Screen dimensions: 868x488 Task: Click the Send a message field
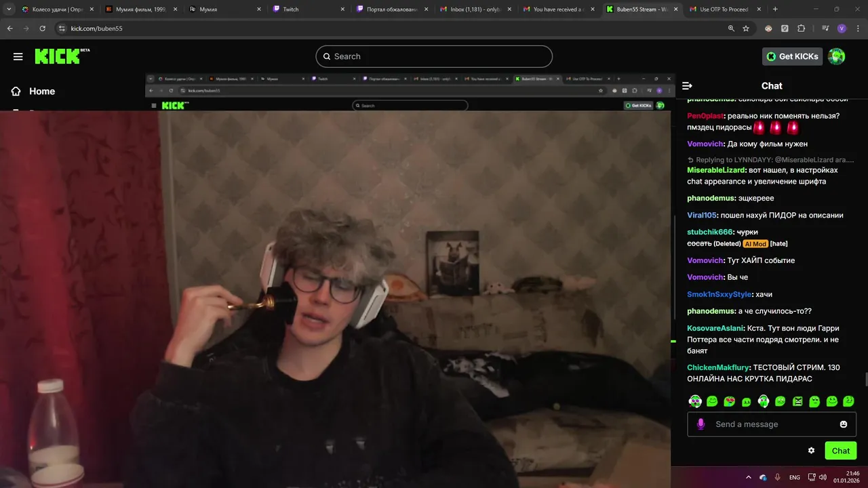tap(772, 424)
